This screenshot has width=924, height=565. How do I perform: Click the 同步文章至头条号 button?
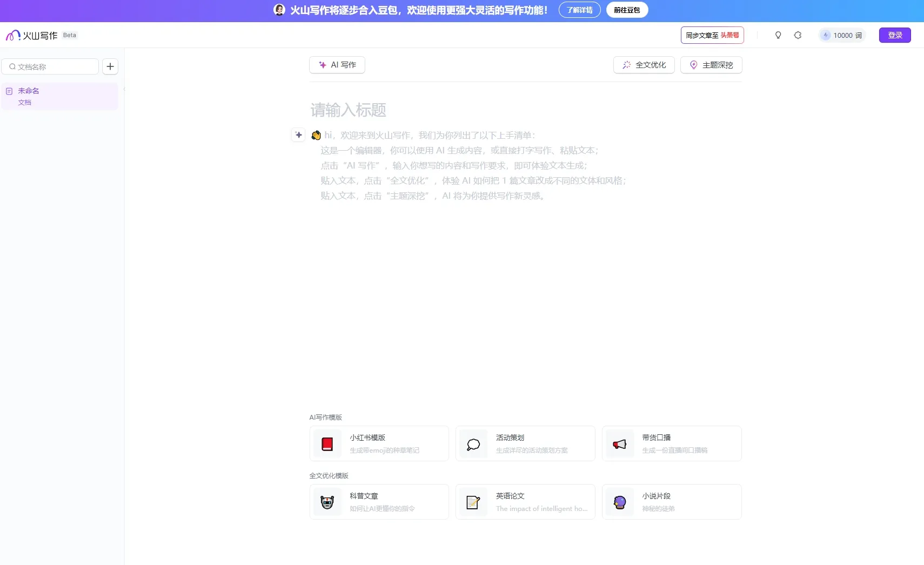coord(712,35)
